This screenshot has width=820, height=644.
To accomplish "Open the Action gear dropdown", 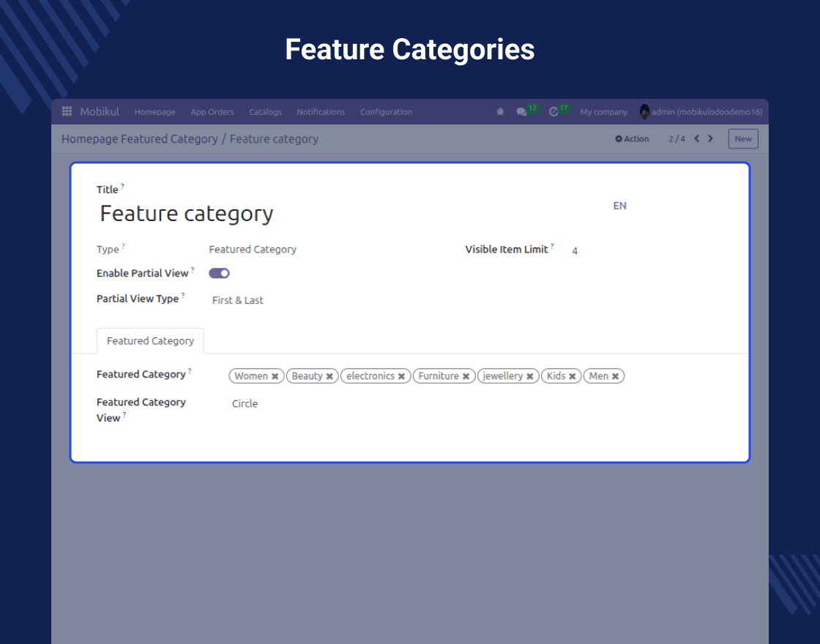I will tap(632, 138).
